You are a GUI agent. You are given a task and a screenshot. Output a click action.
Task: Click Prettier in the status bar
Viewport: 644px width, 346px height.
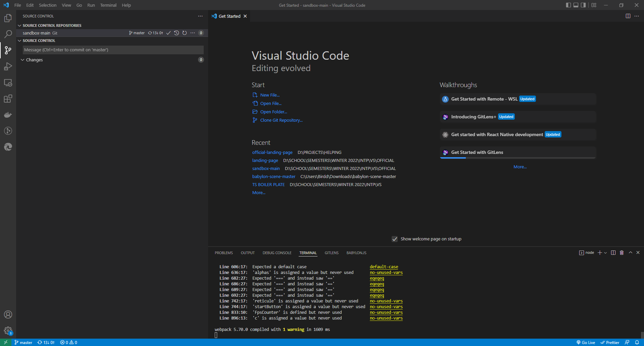point(610,342)
